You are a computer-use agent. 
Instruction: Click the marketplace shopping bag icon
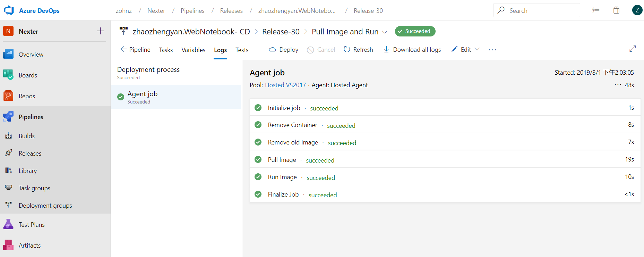click(616, 10)
